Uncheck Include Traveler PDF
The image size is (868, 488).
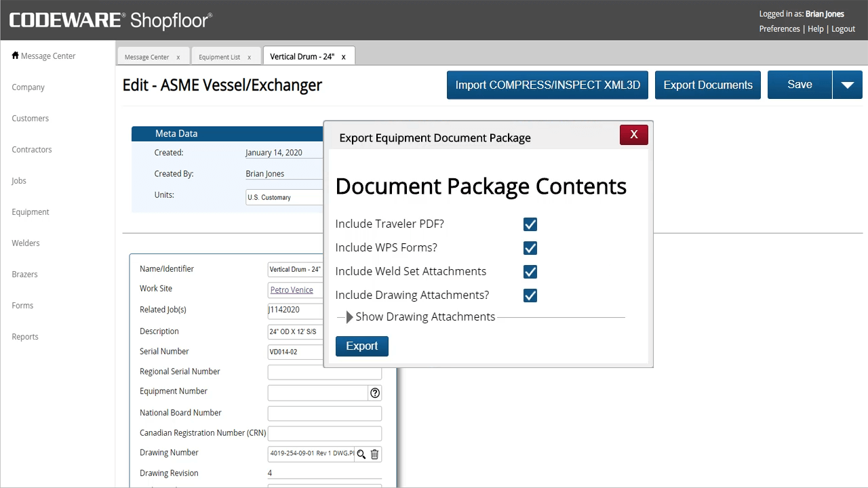tap(530, 224)
